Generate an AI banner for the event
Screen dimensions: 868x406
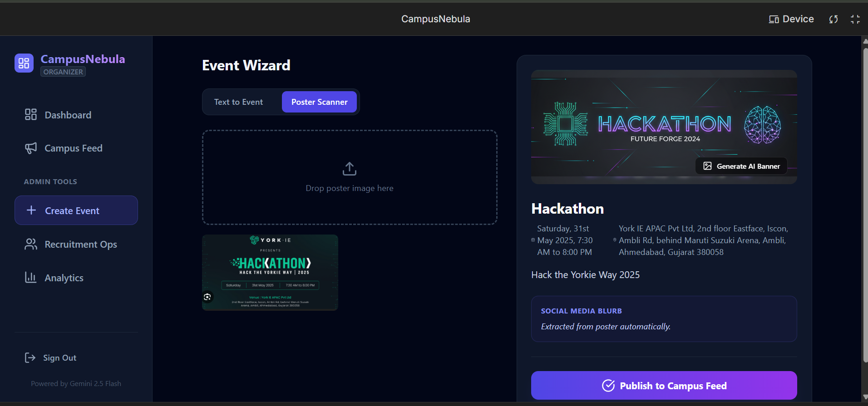[x=741, y=166]
